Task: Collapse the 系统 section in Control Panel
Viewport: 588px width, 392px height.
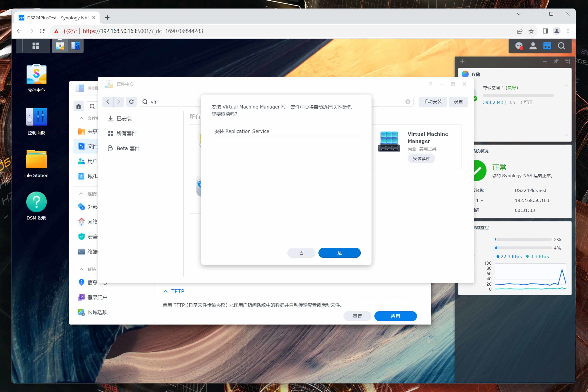Action: click(x=81, y=269)
